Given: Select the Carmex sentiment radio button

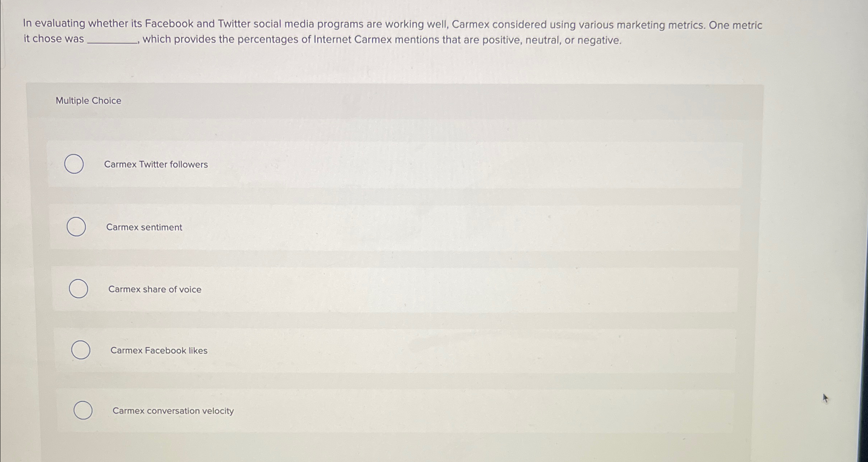Looking at the screenshot, I should (x=76, y=227).
